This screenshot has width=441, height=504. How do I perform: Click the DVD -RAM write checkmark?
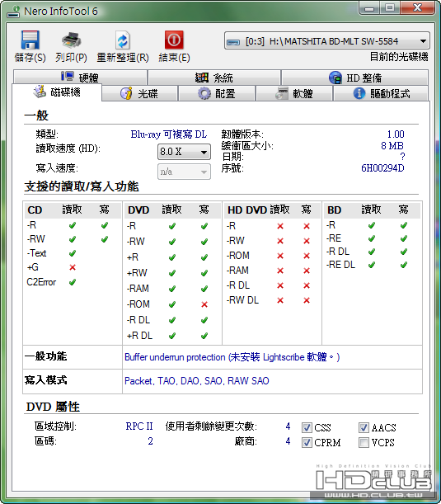coord(204,289)
